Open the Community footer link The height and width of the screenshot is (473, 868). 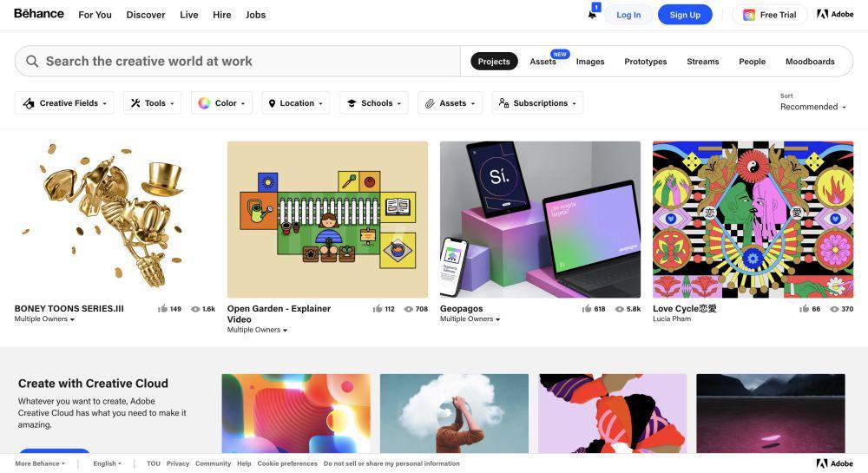(214, 463)
